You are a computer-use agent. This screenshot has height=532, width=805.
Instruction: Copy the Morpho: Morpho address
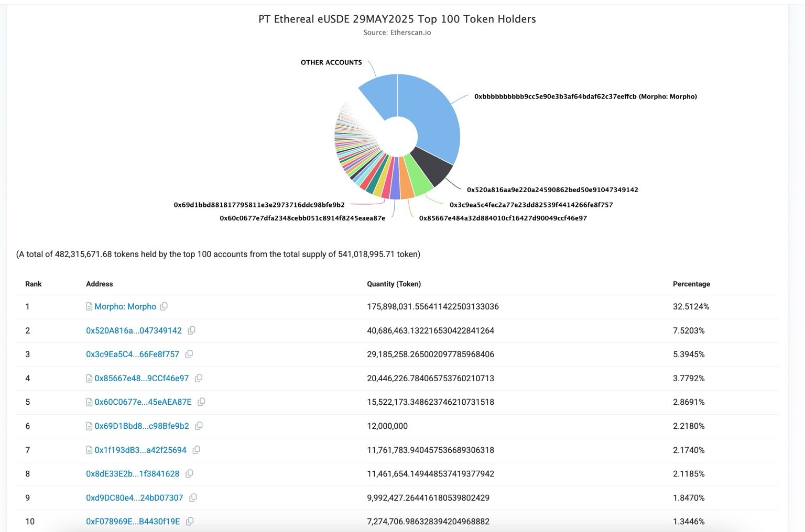click(x=164, y=306)
